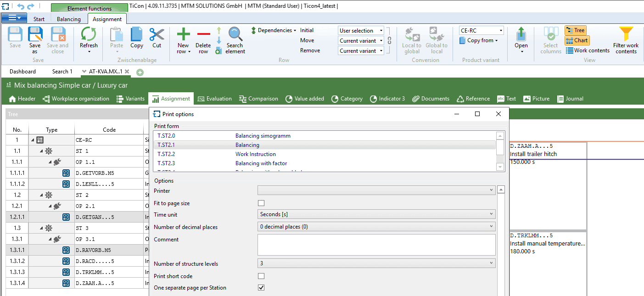Open Number of decimal places dropdown
This screenshot has width=644, height=296.
pos(376,227)
